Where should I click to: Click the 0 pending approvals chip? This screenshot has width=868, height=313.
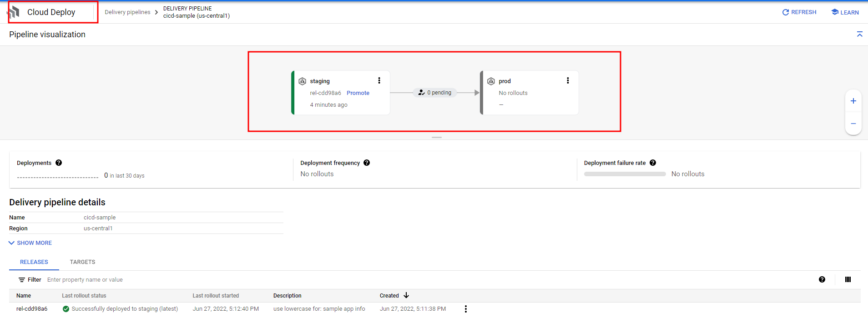[x=435, y=93]
